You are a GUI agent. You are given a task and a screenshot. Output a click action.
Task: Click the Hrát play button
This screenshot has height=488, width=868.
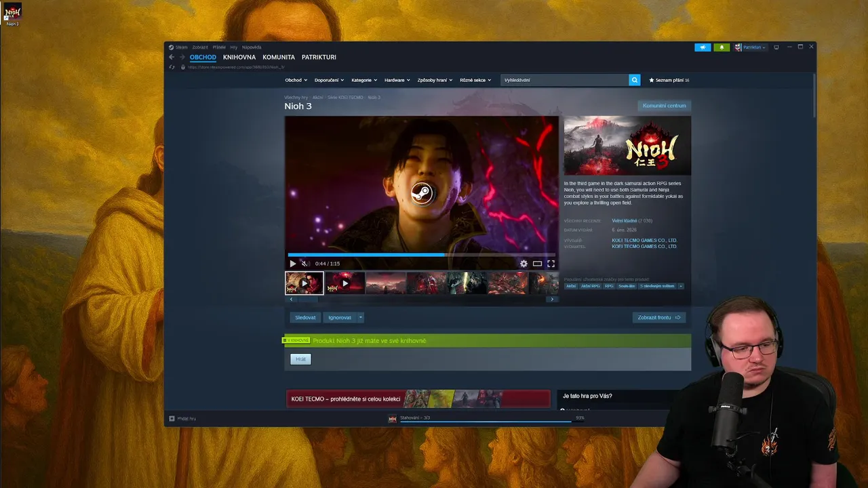click(300, 359)
